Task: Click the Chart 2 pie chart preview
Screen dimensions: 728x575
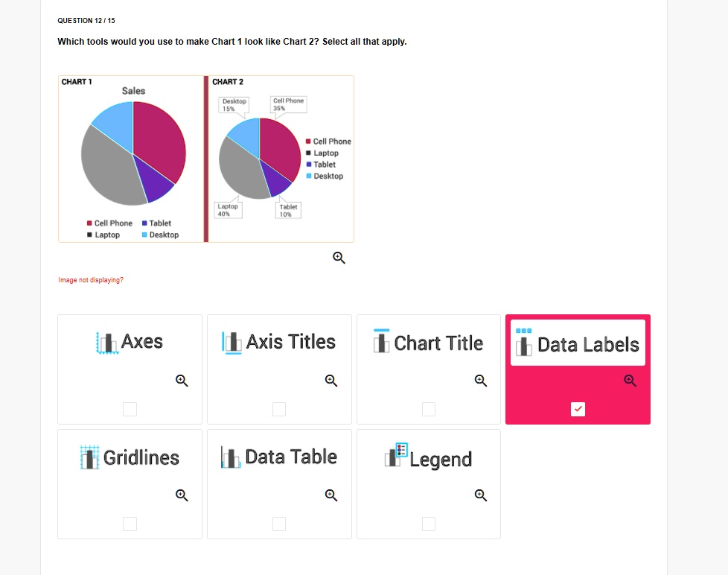Action: click(281, 159)
